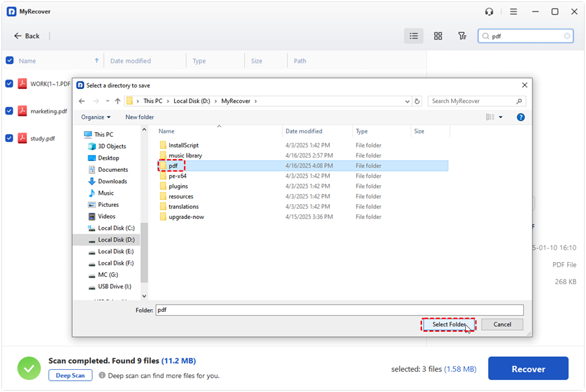The image size is (586, 392).
Task: Open the address bar history dropdown
Action: [407, 101]
